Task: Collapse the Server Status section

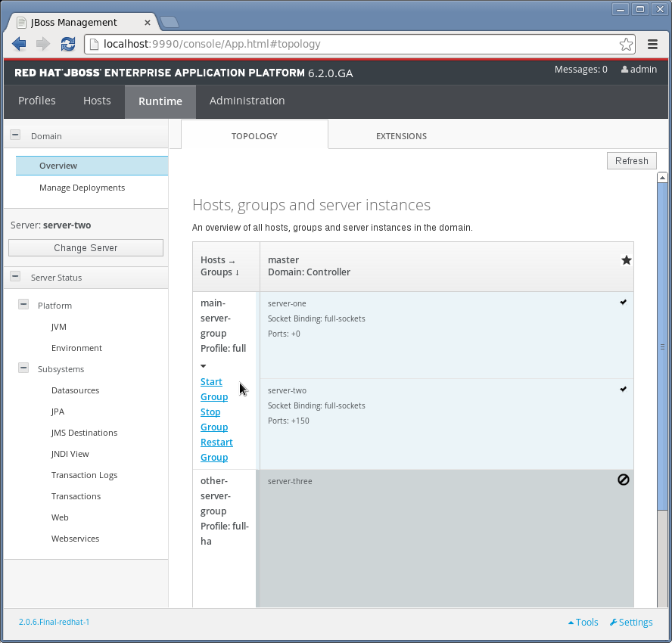Action: (x=14, y=278)
